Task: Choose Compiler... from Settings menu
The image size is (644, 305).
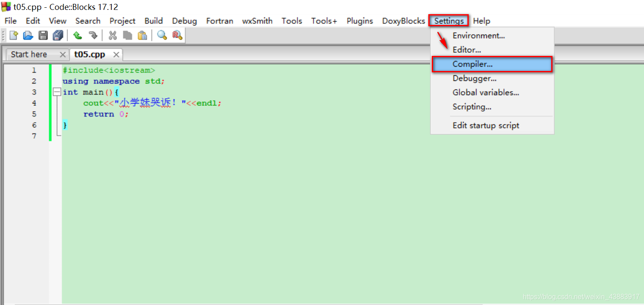Action: click(492, 64)
